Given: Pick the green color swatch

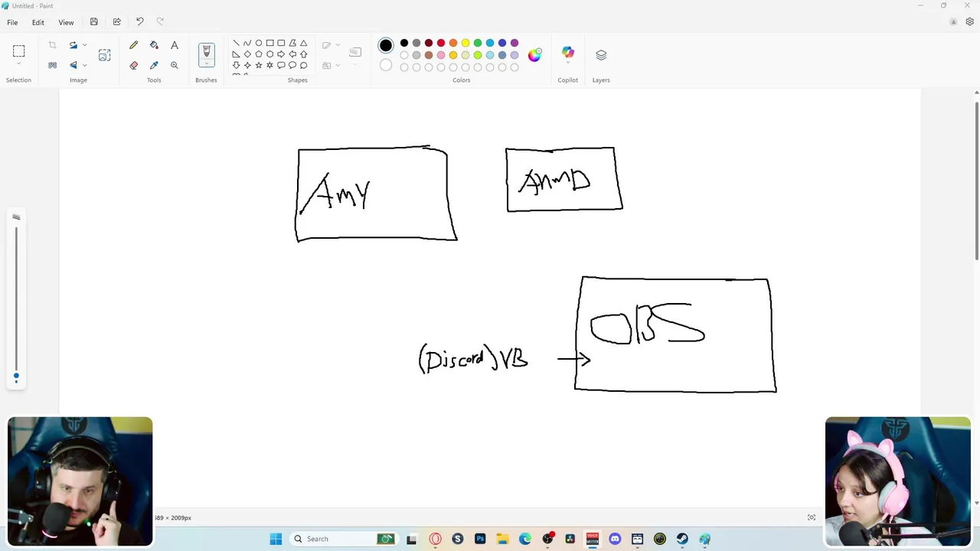Looking at the screenshot, I should [x=478, y=43].
